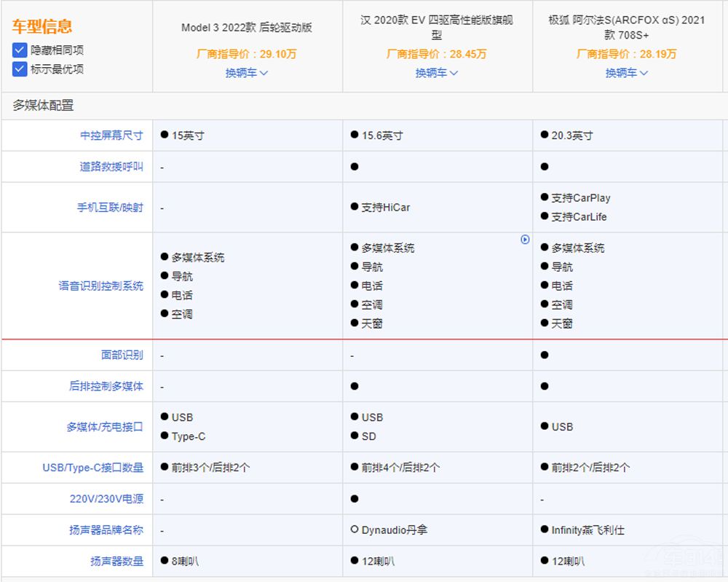Open the 手机互联/映射 parameter link

pyautogui.click(x=111, y=208)
